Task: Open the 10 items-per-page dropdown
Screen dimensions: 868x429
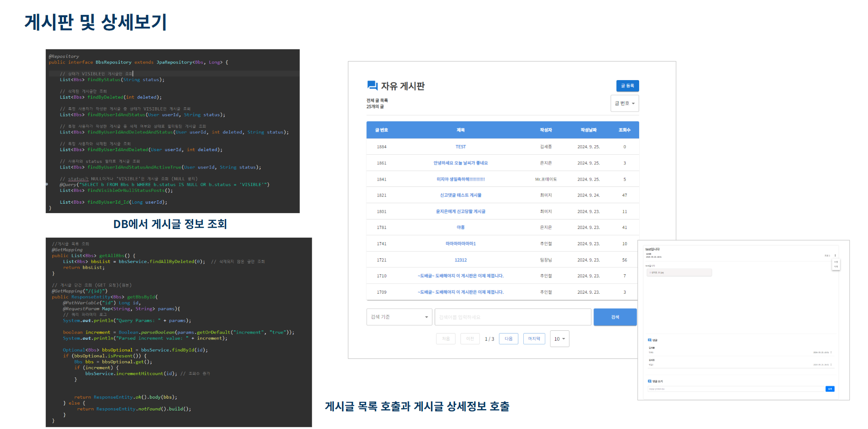Action: coord(559,339)
